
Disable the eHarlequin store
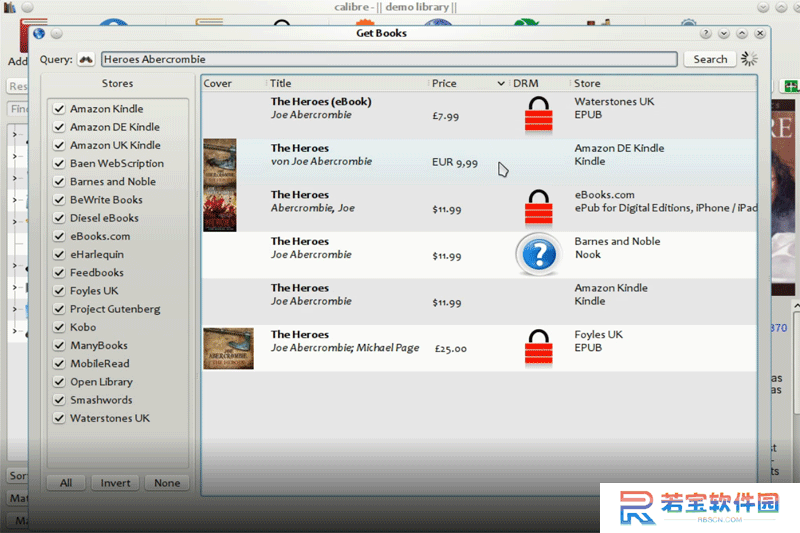pyautogui.click(x=59, y=255)
